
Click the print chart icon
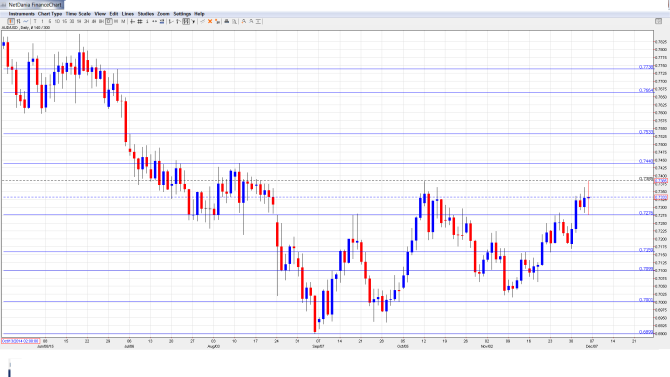point(227,21)
